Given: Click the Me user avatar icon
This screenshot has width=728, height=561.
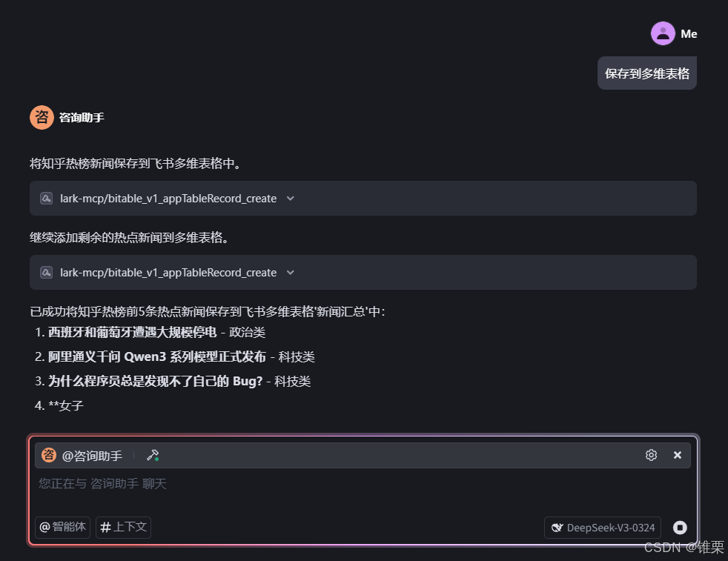Looking at the screenshot, I should [663, 33].
